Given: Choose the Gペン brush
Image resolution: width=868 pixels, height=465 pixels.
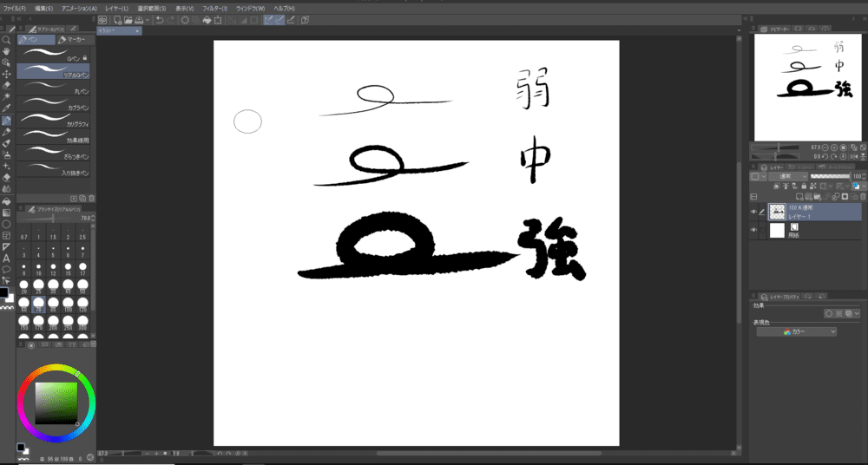Looking at the screenshot, I should click(x=53, y=55).
